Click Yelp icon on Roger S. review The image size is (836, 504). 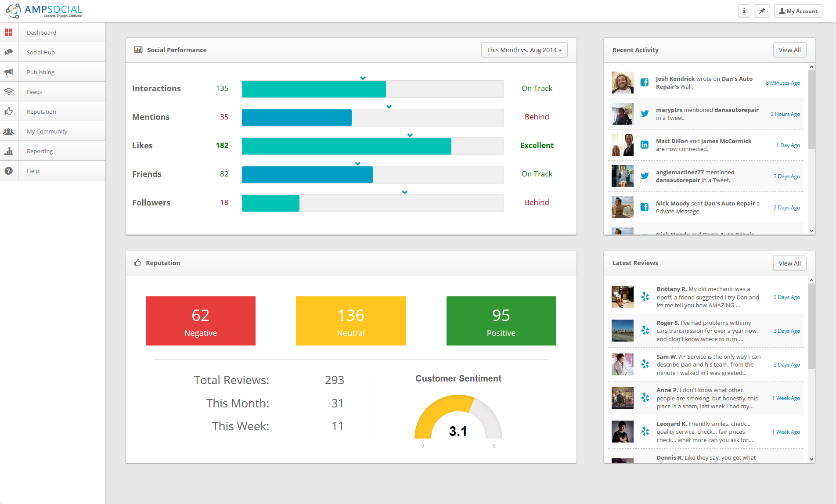click(645, 330)
